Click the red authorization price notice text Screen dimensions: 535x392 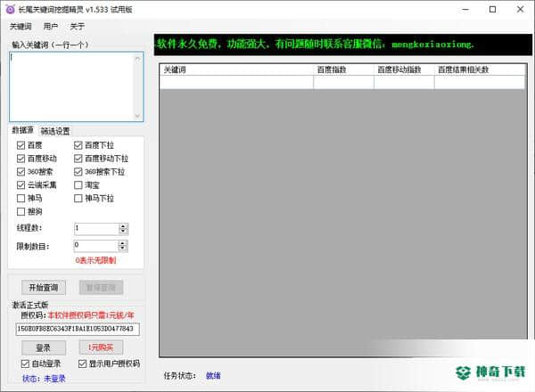point(91,315)
